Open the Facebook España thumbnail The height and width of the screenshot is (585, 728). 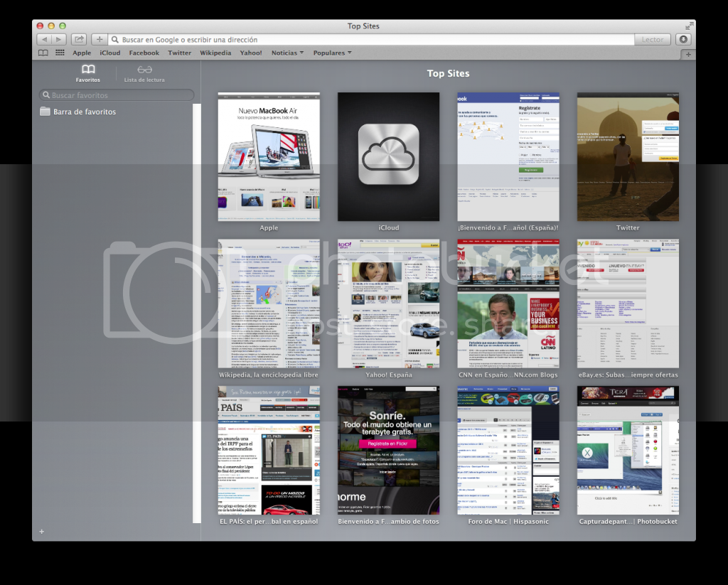508,157
